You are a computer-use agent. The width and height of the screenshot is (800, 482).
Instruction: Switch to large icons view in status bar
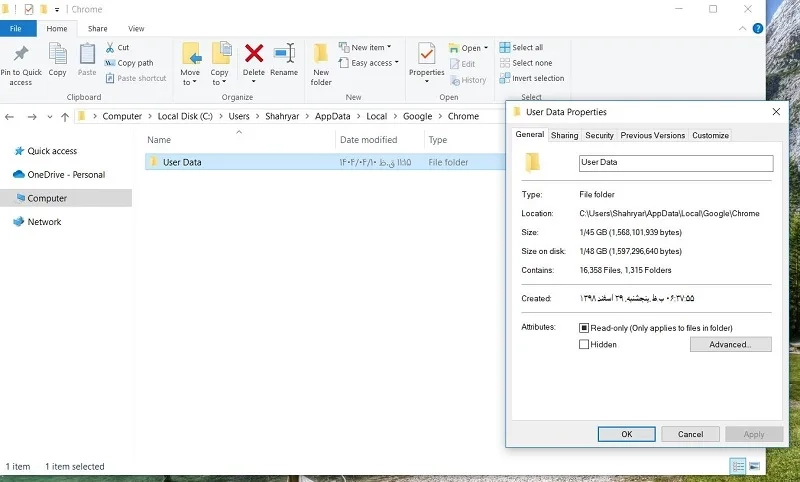(x=755, y=466)
